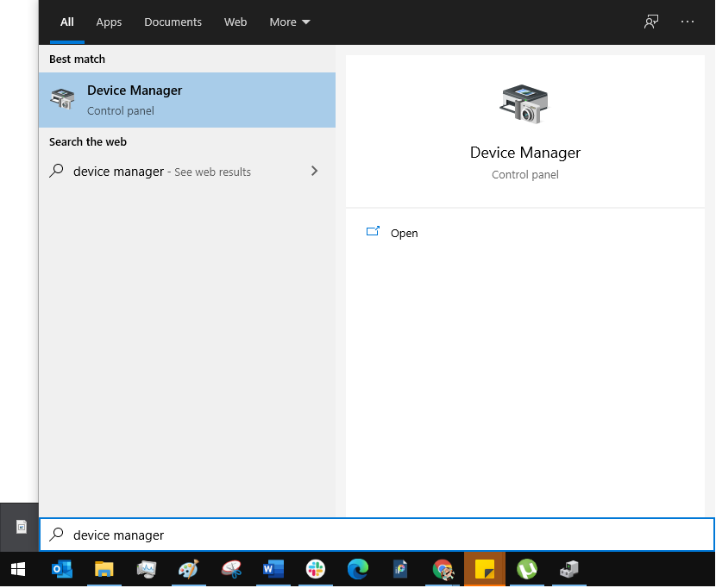Open the ellipsis options menu
The image size is (716, 588).
688,22
